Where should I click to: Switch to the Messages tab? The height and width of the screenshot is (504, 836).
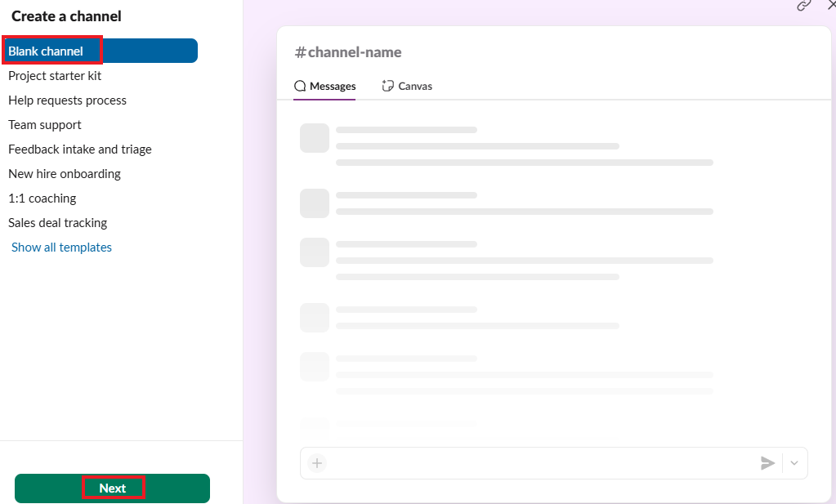point(324,86)
